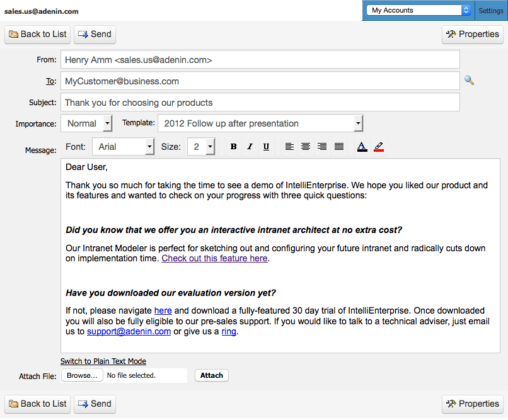Click into the Subject field
Viewport: 508px width, 420px height.
point(260,102)
